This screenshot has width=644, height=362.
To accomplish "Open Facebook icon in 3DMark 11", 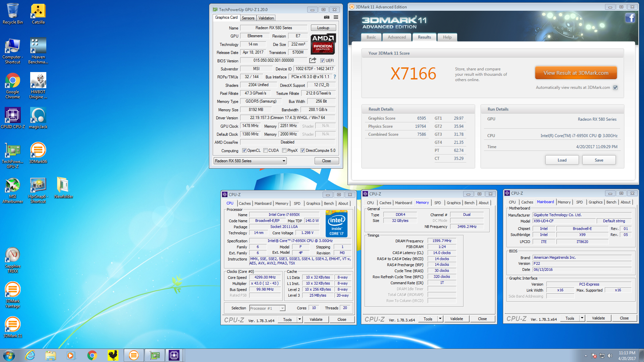I will [630, 18].
